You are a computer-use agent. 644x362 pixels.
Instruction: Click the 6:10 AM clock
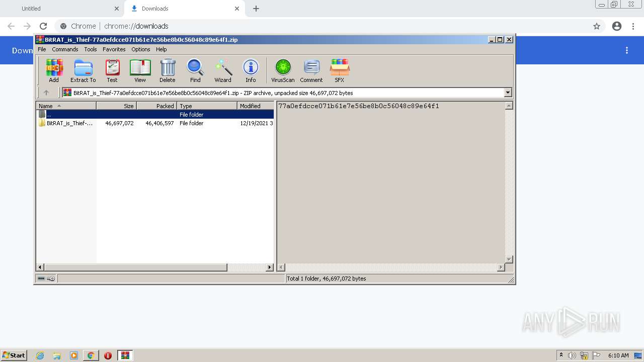pyautogui.click(x=618, y=355)
